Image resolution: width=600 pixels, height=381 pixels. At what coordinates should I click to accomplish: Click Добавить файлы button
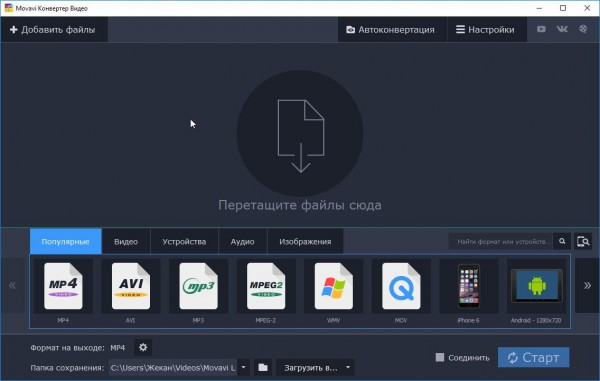pyautogui.click(x=54, y=29)
